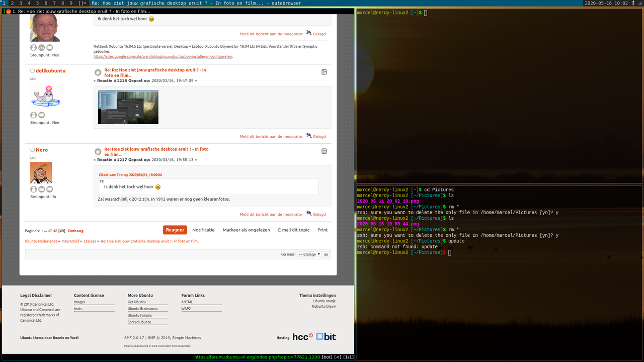
Task: Click the Gelogd icon under dellkubuntu's post
Action: click(x=309, y=136)
